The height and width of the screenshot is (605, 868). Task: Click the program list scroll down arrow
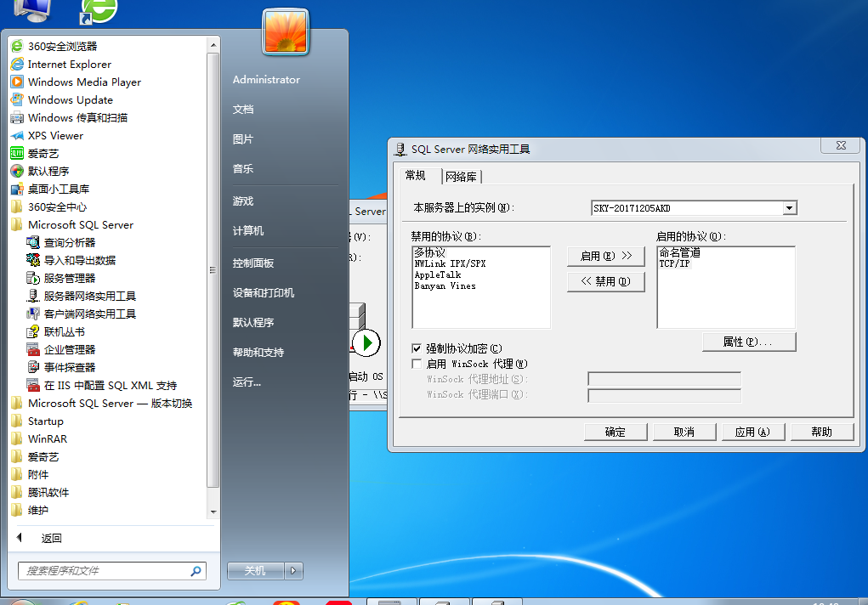click(x=213, y=512)
